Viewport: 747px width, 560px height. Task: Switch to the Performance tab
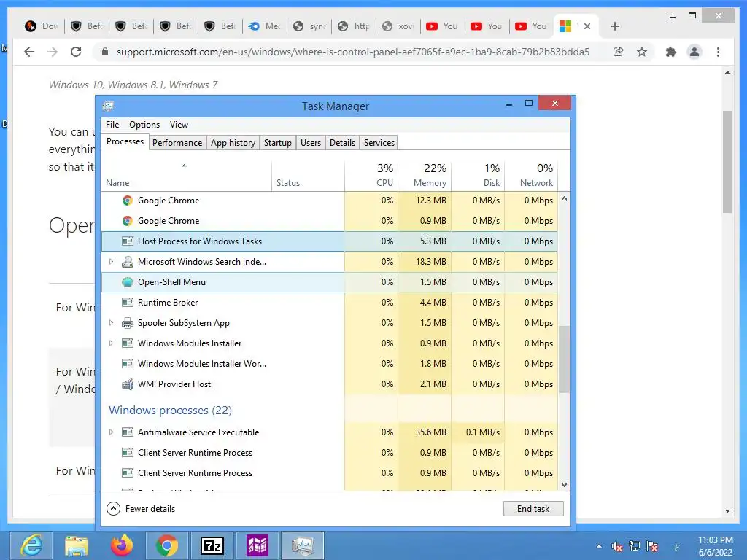click(x=177, y=143)
